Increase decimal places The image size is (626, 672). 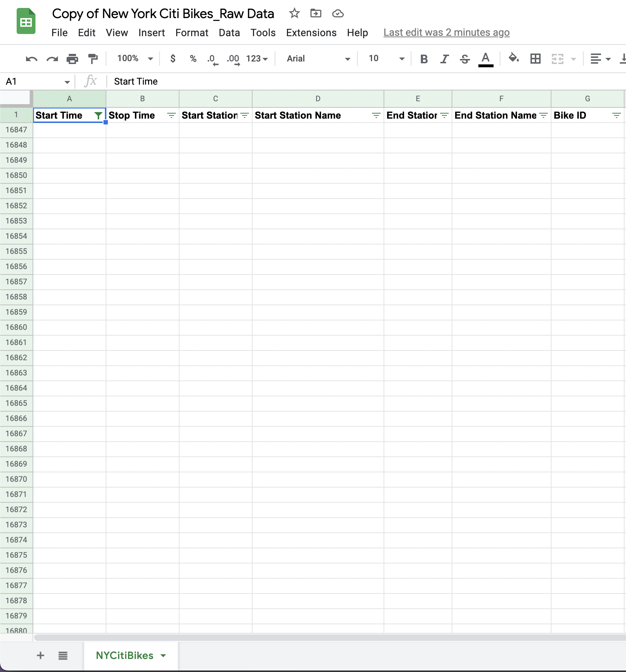[233, 59]
